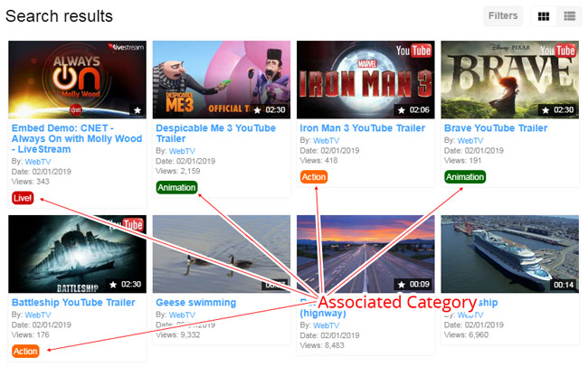Open CNET Always On livestream thumbnail

[x=77, y=80]
